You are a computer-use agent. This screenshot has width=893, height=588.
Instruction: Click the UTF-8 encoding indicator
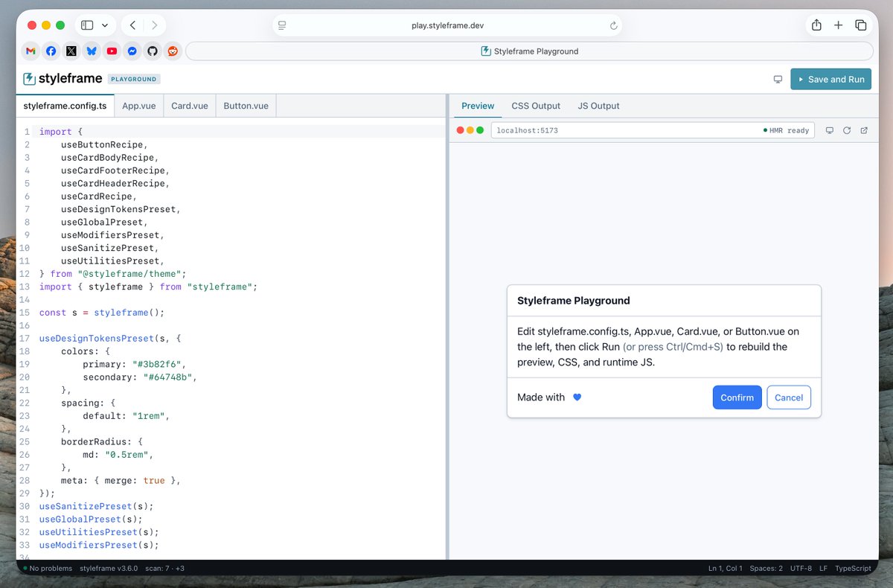click(x=801, y=568)
